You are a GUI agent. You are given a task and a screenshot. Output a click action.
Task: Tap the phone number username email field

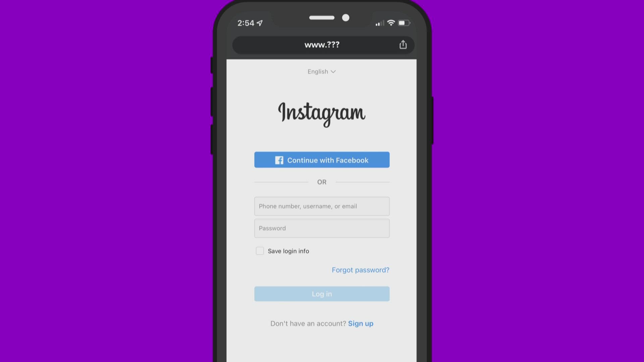click(x=322, y=206)
